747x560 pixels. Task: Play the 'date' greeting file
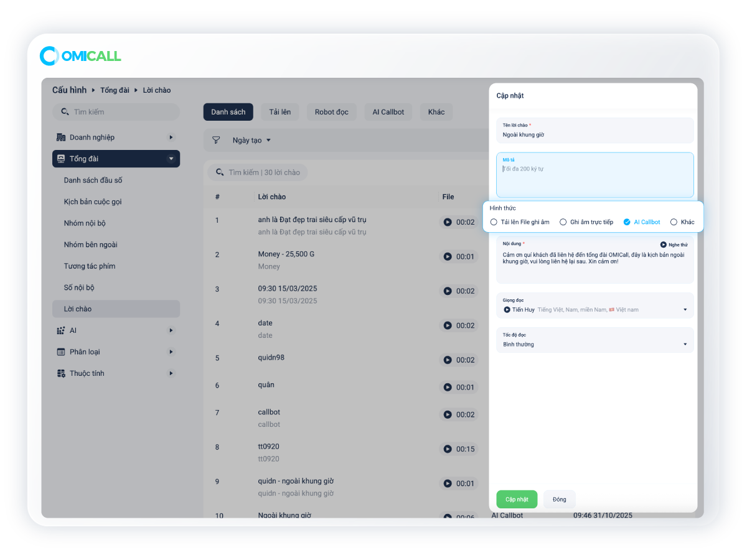[448, 325]
